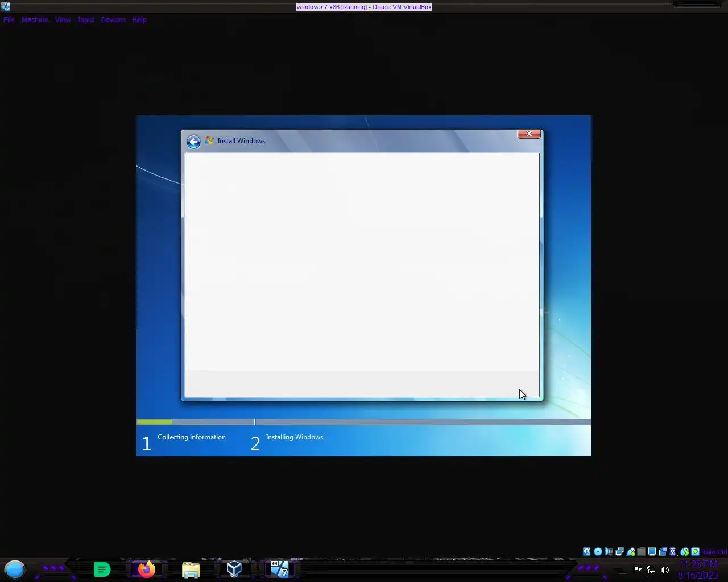Click the recording indicator in VM status bar
Screen dimensions: 728x582
(x=663, y=551)
